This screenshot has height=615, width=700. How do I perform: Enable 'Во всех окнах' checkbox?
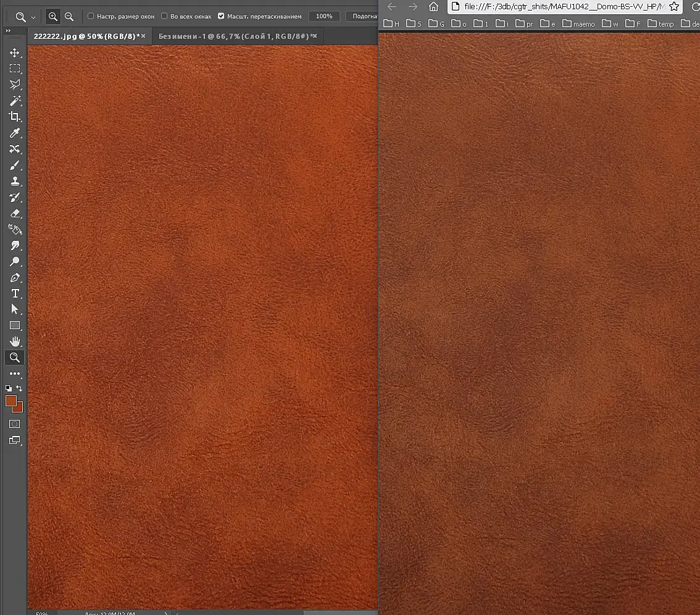click(x=164, y=16)
